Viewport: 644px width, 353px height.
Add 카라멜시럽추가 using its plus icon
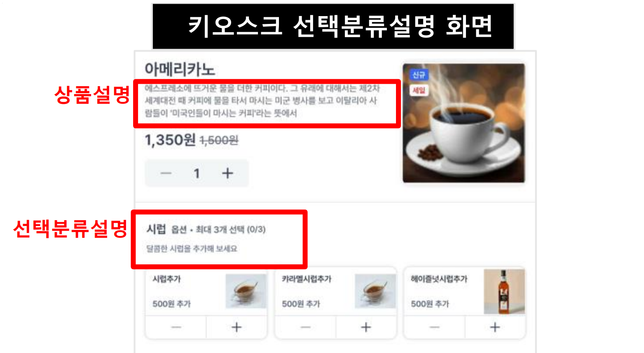(x=366, y=327)
